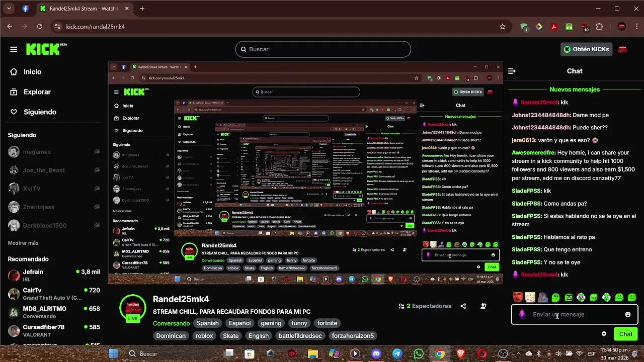Click the Conversando category link
Screen dimensions: 644x362
(171, 323)
